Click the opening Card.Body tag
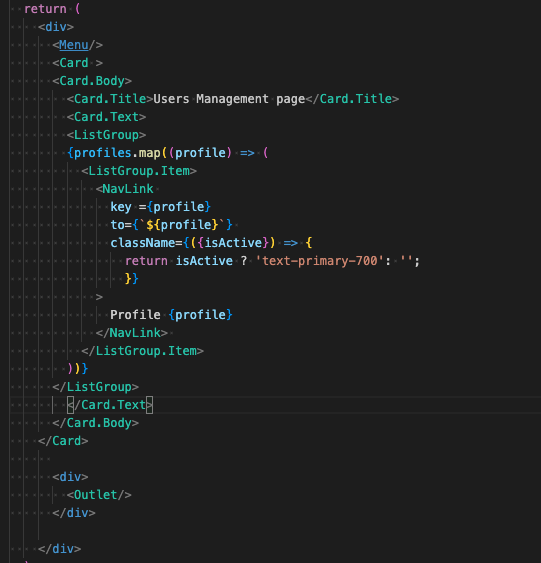This screenshot has width=541, height=563. [x=92, y=81]
